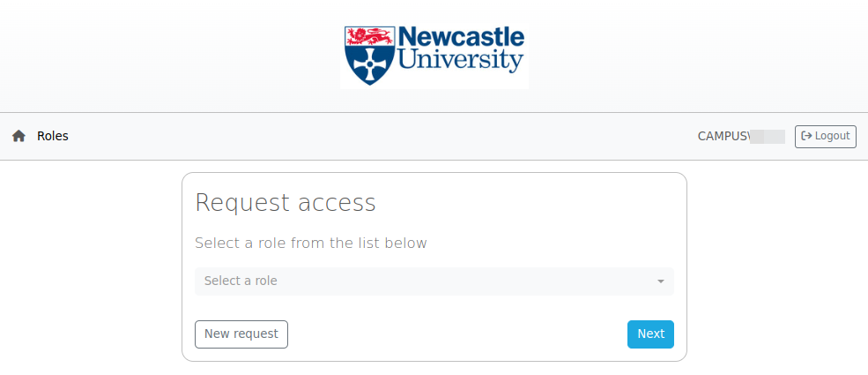Proceed with the Next button

coord(650,334)
